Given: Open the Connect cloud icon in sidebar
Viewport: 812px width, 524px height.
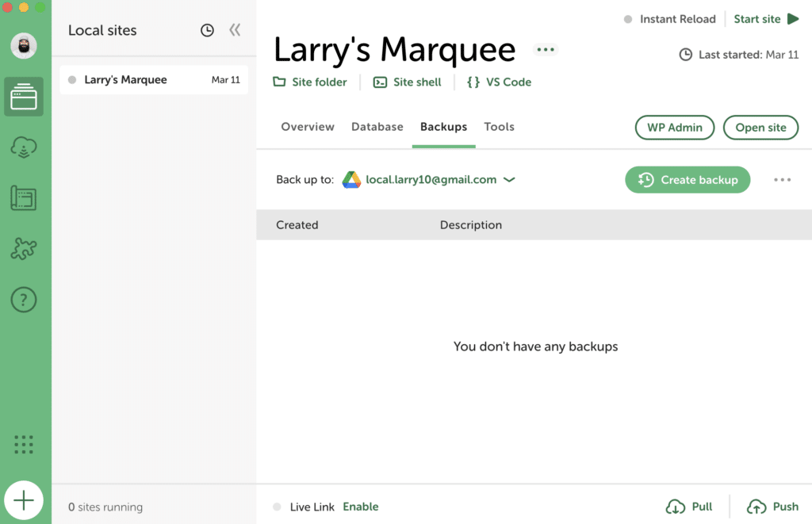Looking at the screenshot, I should [x=24, y=147].
